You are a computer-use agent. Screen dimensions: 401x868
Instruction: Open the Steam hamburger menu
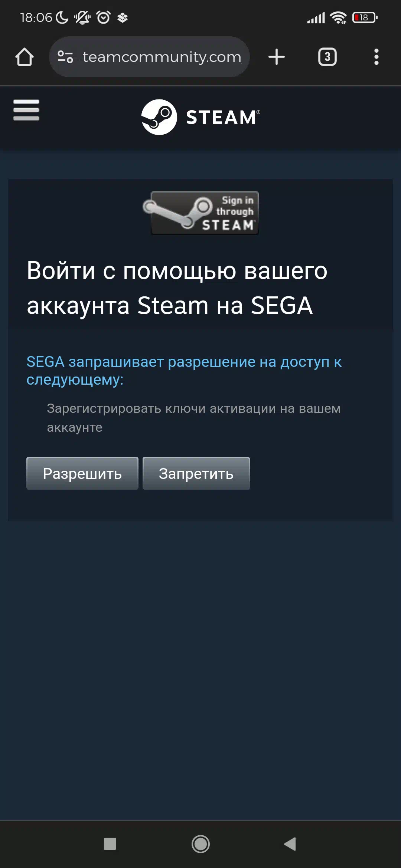tap(26, 110)
